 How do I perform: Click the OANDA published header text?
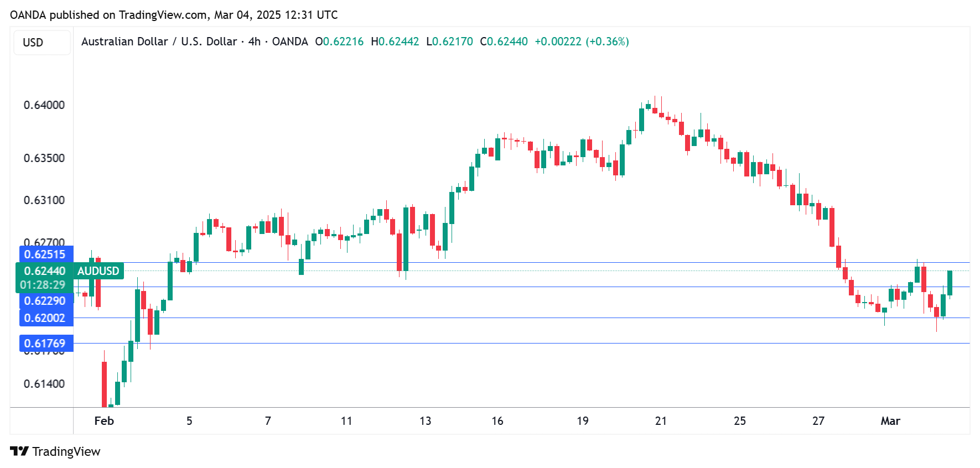(174, 15)
